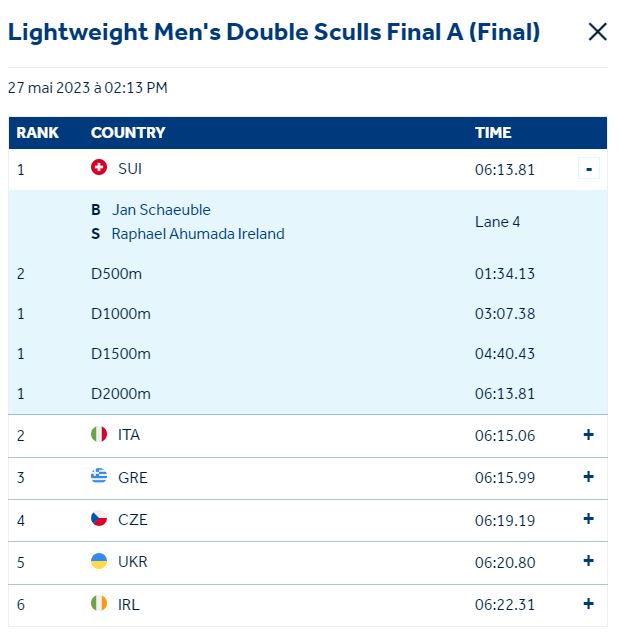Viewport: 619px width, 635px height.
Task: Click the Greece flag icon
Action: (99, 476)
